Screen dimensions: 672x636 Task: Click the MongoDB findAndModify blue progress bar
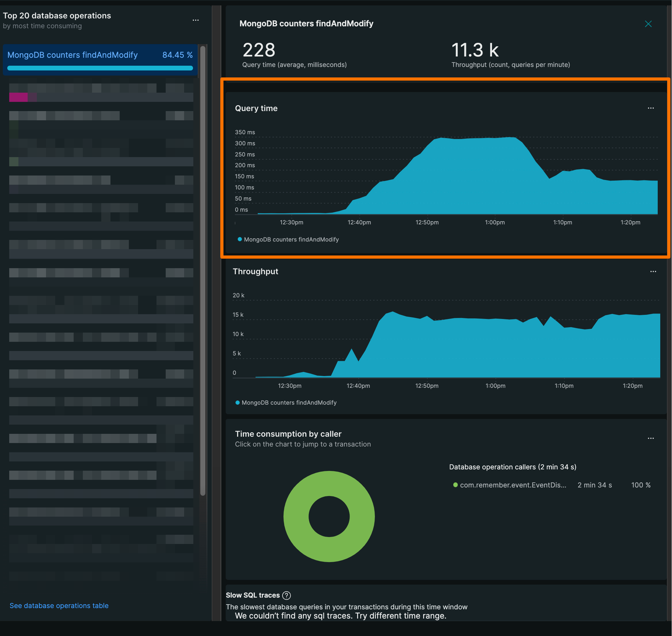pyautogui.click(x=100, y=68)
